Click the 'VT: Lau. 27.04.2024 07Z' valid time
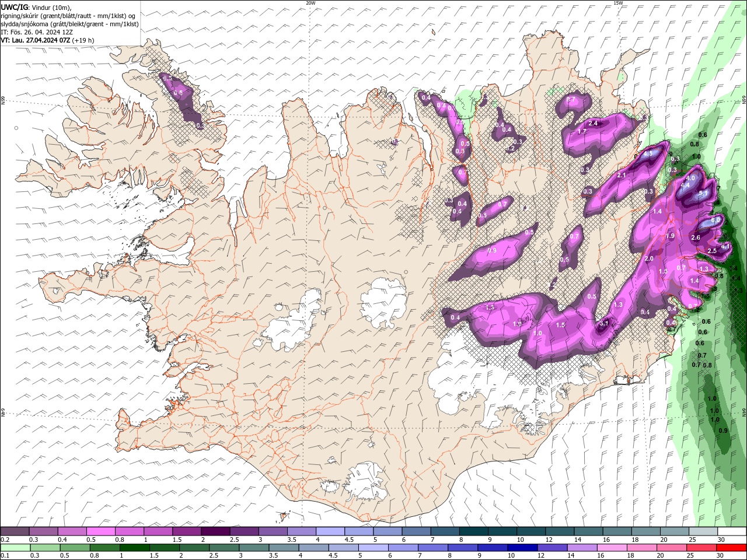Screen dimensions: 747x560 [x=36, y=40]
